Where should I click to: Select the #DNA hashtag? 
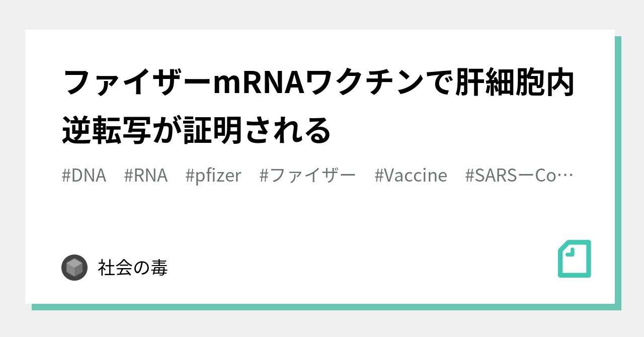[84, 176]
